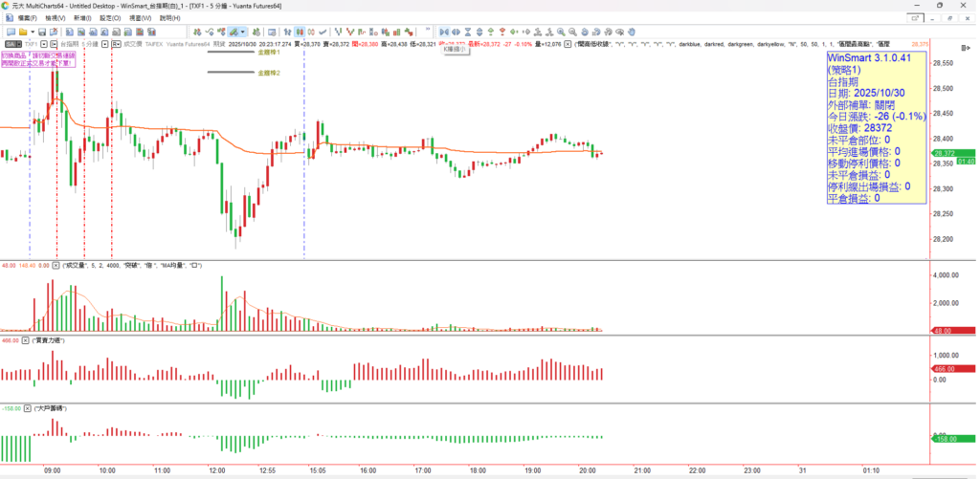Hide the 買賣力道 indicator via its X box
The height and width of the screenshot is (479, 980).
tap(28, 339)
